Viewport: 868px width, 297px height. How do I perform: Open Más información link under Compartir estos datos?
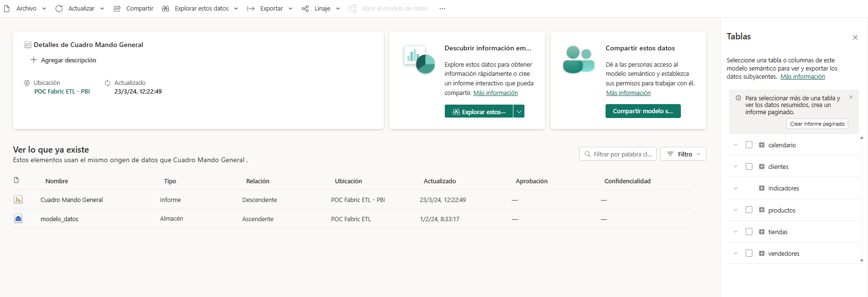[628, 93]
